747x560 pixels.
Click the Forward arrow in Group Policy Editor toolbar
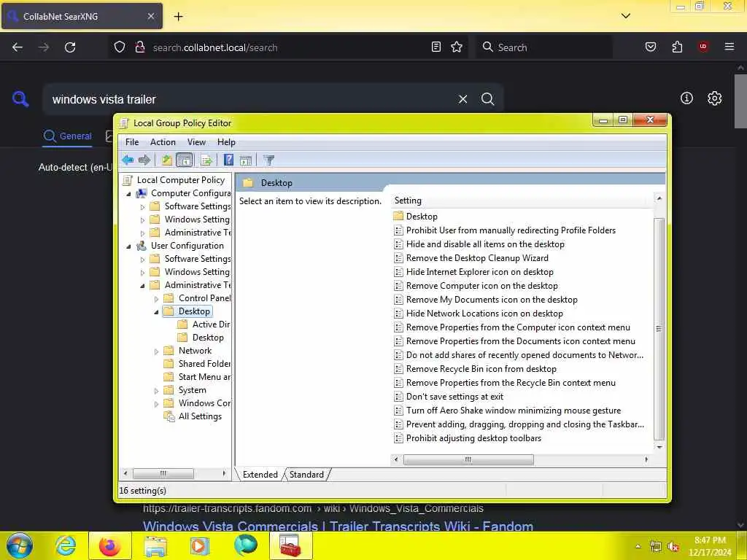[144, 160]
